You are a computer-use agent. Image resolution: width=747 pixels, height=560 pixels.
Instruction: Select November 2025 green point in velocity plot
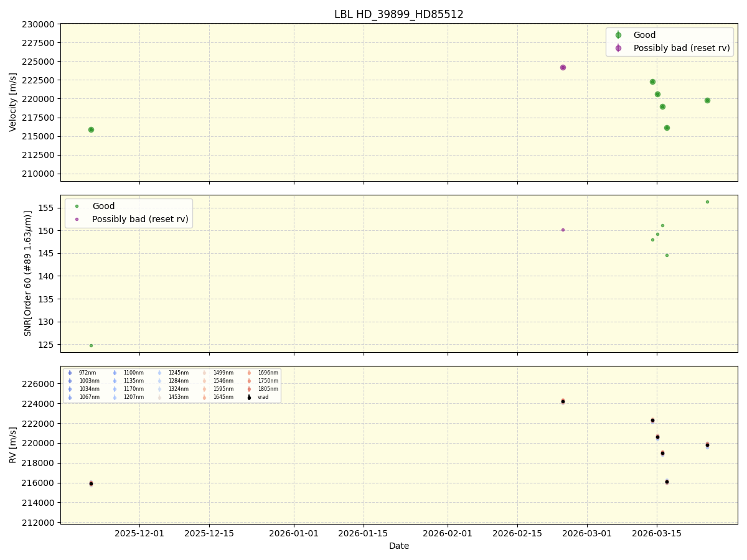pyautogui.click(x=91, y=129)
